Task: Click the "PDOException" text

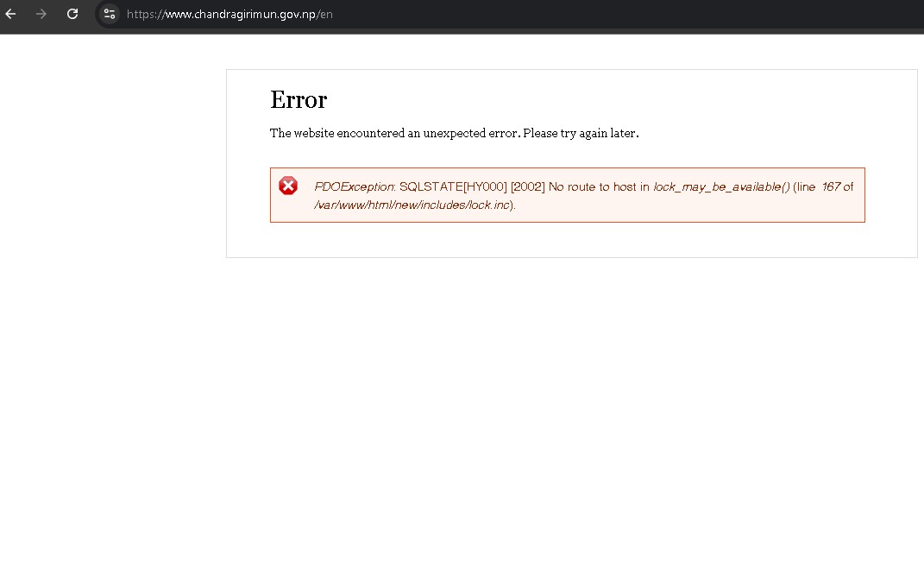Action: click(354, 186)
